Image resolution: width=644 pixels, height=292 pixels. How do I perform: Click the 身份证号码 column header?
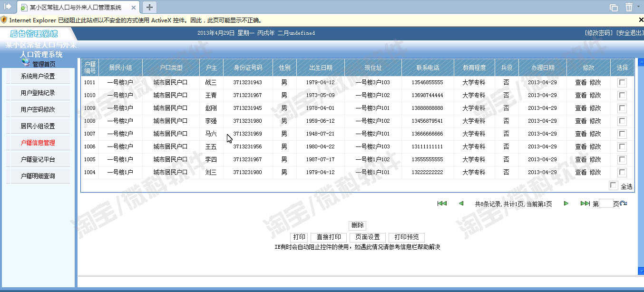click(248, 68)
